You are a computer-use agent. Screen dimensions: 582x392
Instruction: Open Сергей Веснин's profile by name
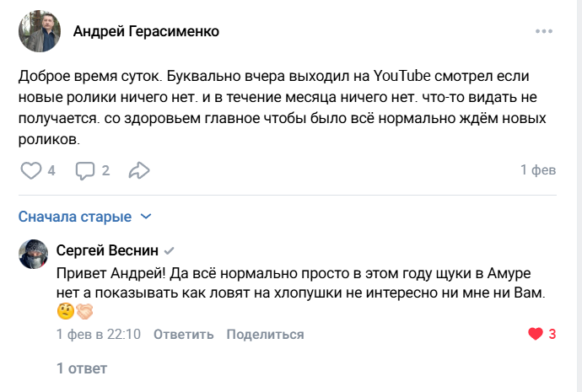(x=107, y=250)
